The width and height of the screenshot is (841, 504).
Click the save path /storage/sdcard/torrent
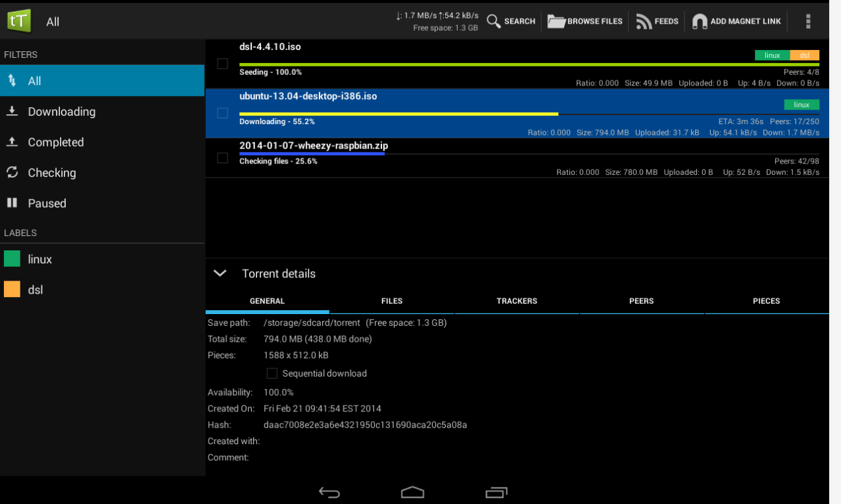(312, 323)
